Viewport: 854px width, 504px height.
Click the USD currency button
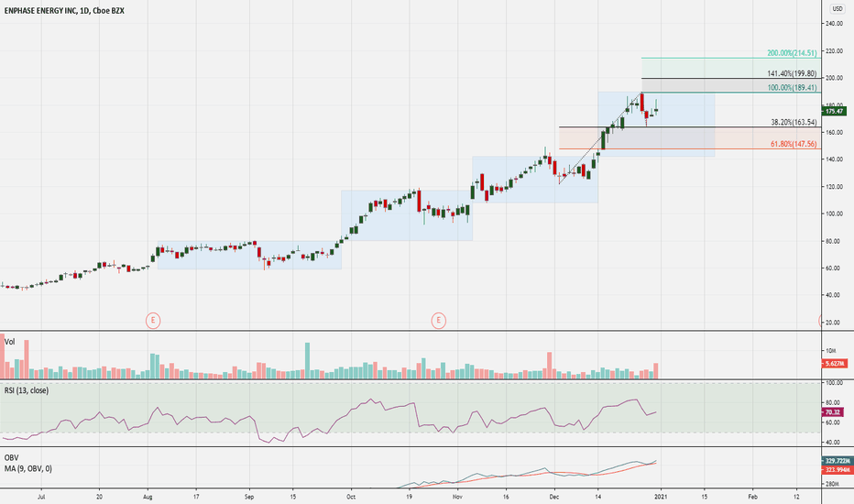coord(837,9)
